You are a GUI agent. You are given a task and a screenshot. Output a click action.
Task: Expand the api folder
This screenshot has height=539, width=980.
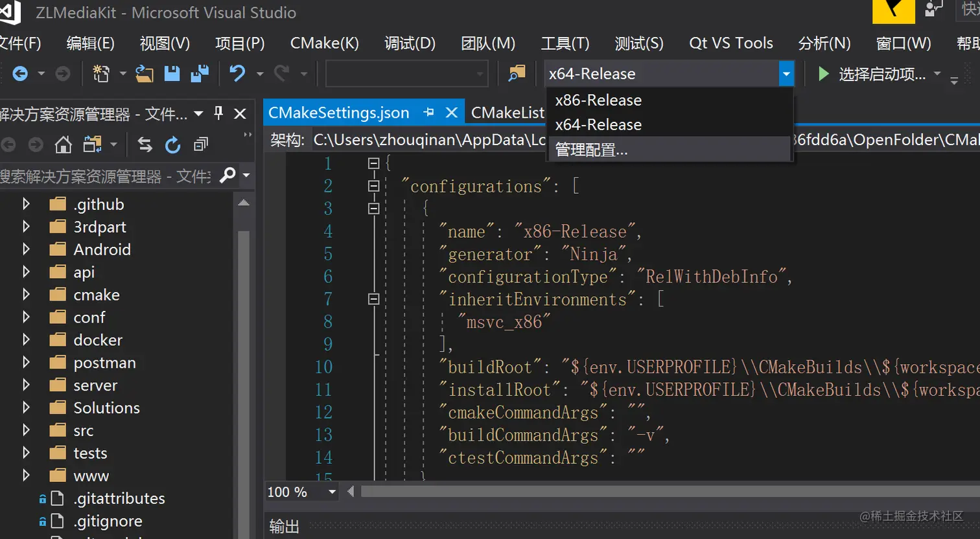(26, 272)
